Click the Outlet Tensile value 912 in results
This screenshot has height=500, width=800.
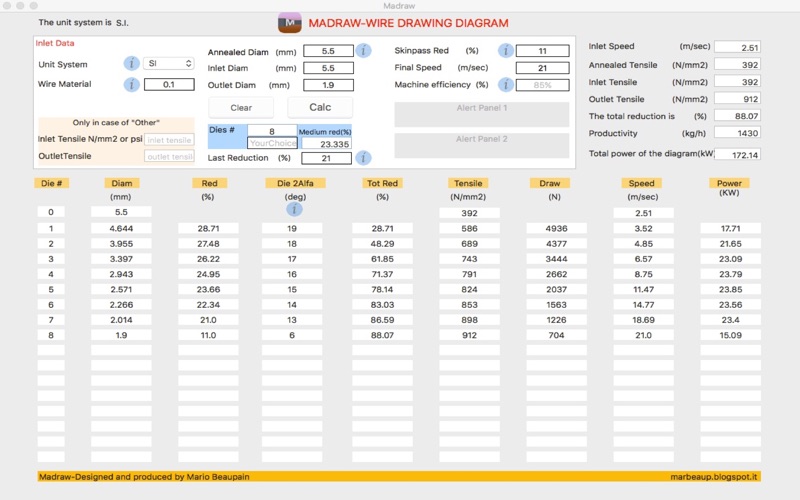[737, 99]
